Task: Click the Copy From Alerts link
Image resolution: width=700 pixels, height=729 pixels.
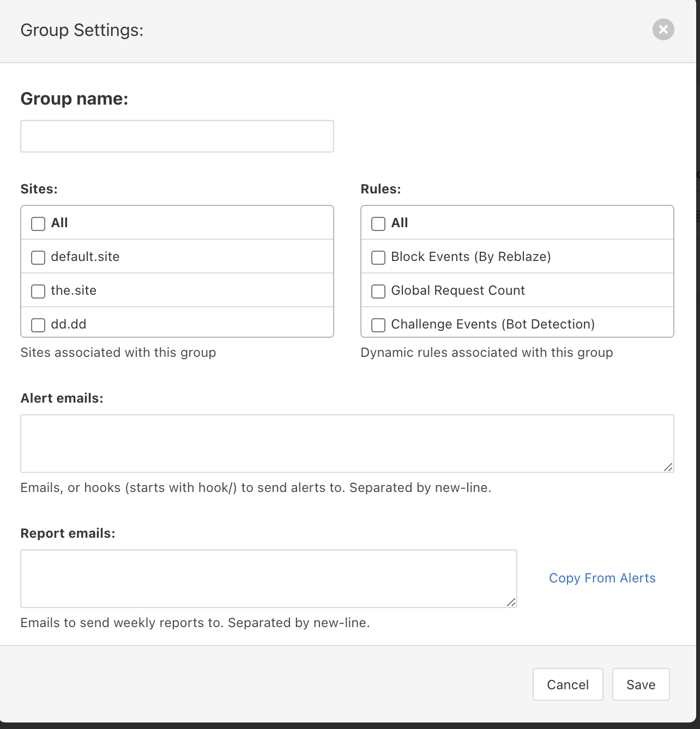Action: click(602, 578)
